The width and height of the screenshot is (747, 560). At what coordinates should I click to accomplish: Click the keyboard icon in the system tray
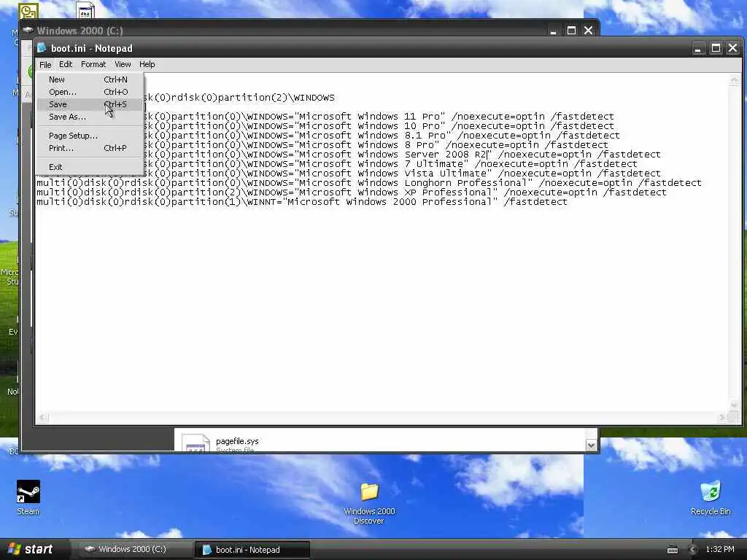point(672,550)
